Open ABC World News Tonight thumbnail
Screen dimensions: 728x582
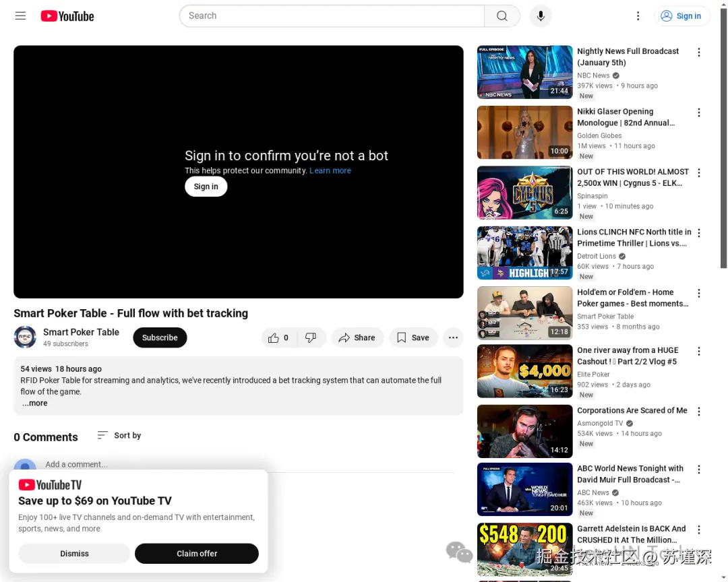524,489
